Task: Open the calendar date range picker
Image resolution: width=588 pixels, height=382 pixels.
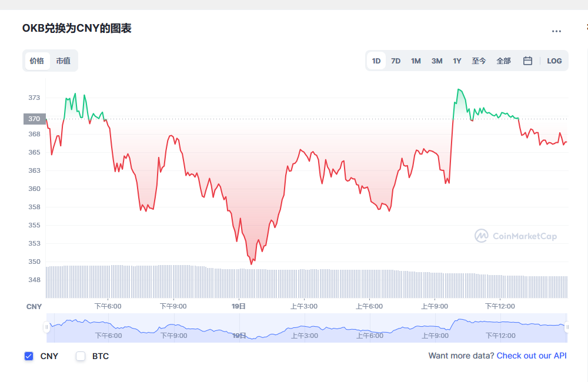Action: tap(527, 61)
